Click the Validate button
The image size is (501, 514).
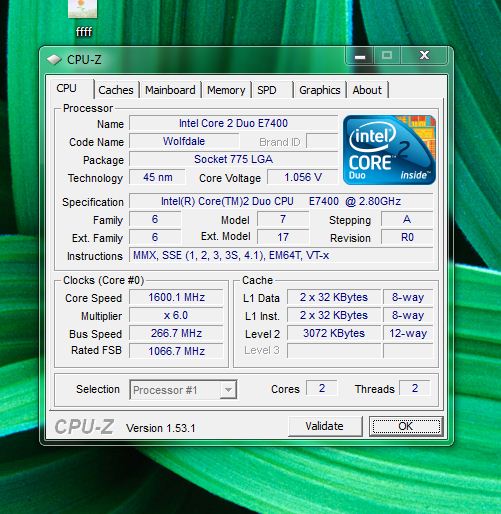coord(325,426)
